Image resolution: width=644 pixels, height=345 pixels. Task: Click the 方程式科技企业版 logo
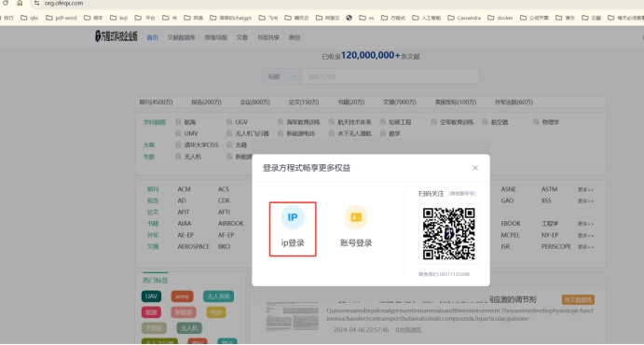click(116, 36)
